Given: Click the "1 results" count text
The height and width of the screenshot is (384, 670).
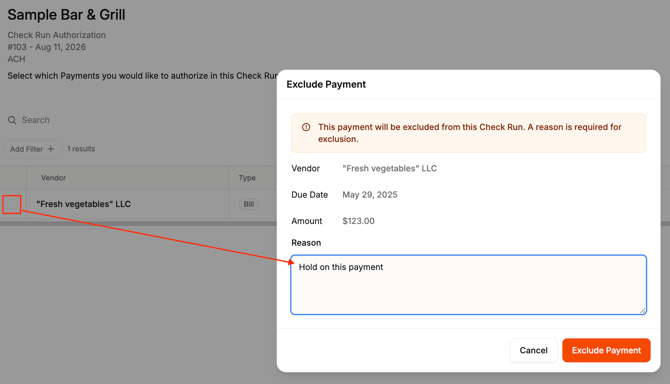Looking at the screenshot, I should tap(81, 149).
